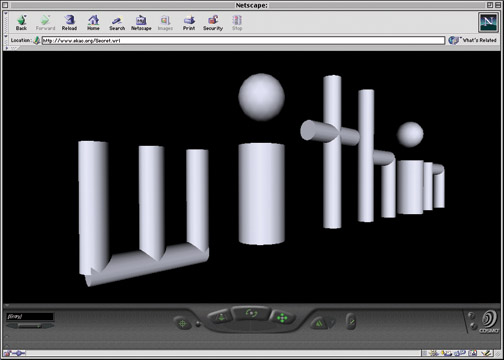
Task: Expand the viewpoint arrow beside undo move
Action: coord(332,323)
